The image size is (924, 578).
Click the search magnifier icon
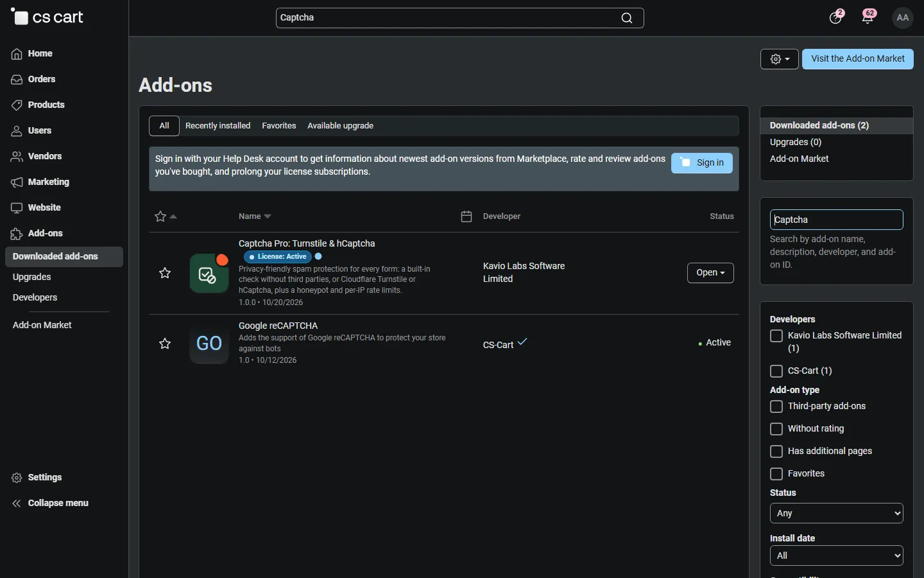tap(627, 18)
